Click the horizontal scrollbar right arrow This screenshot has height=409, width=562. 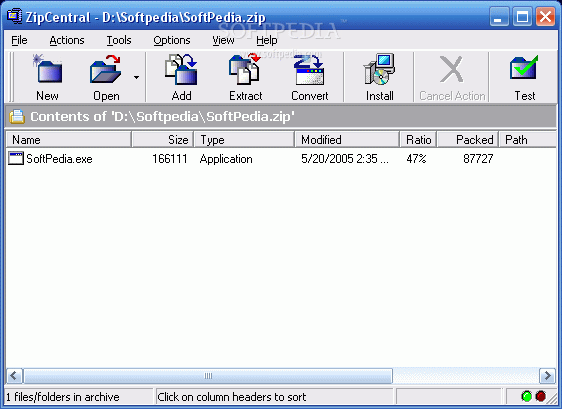point(547,376)
